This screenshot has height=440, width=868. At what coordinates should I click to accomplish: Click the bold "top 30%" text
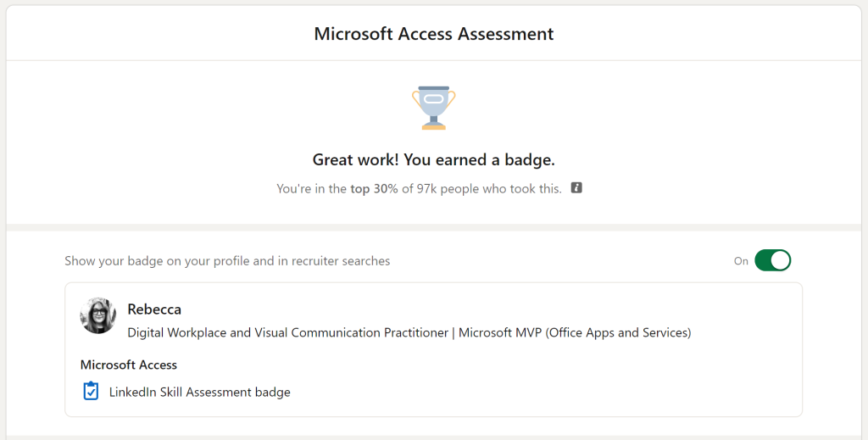tap(376, 188)
